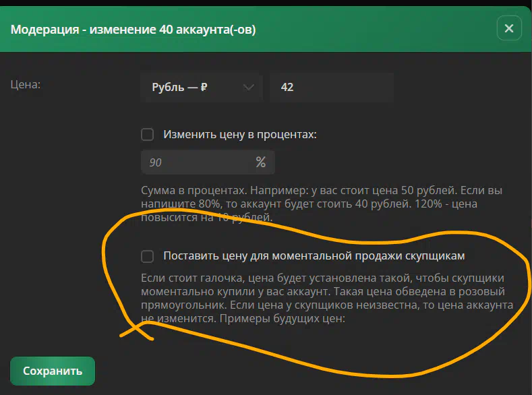Click the title Модерация - изменение 40 аккаунта(-ов)
Screen dimensions: 532x395
pyautogui.click(x=133, y=30)
